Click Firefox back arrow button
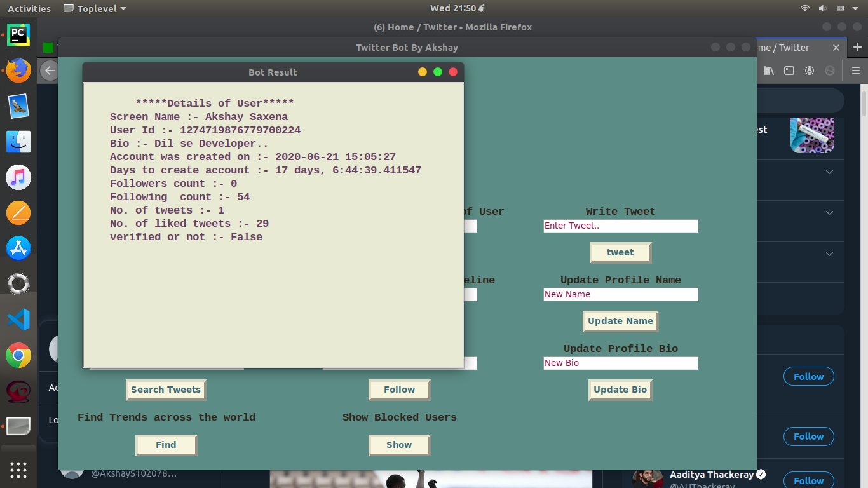This screenshot has width=868, height=488. click(x=49, y=71)
